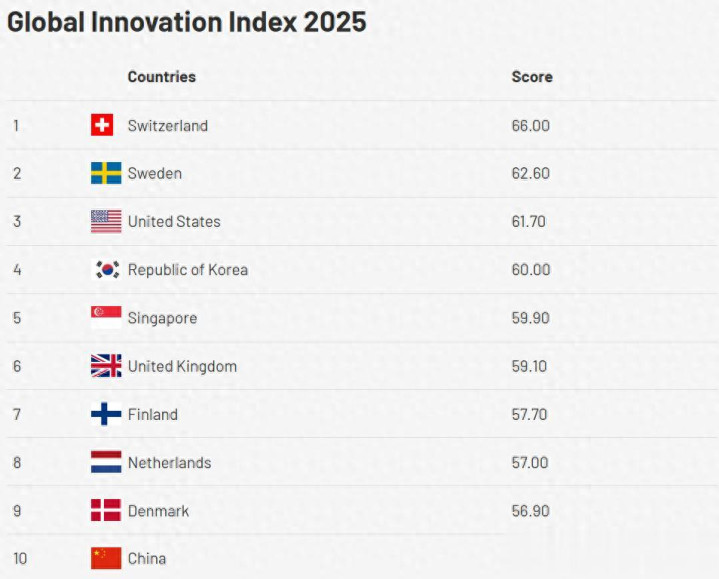The image size is (719, 579).
Task: Click Denmark's score of 56.90
Action: 530,511
